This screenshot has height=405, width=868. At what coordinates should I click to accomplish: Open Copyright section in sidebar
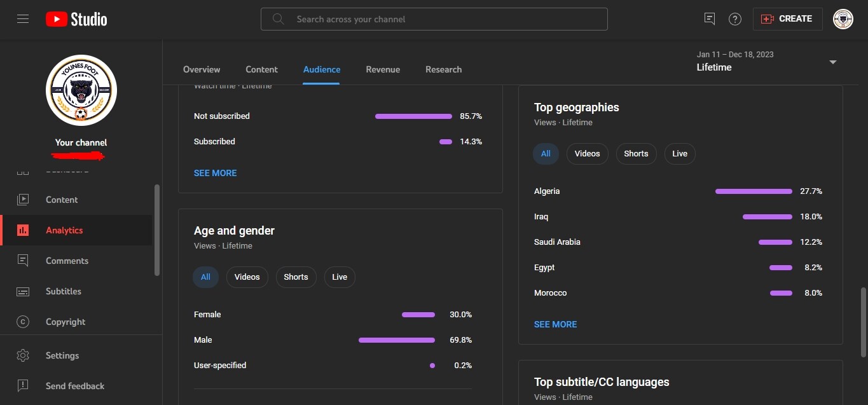pos(65,322)
